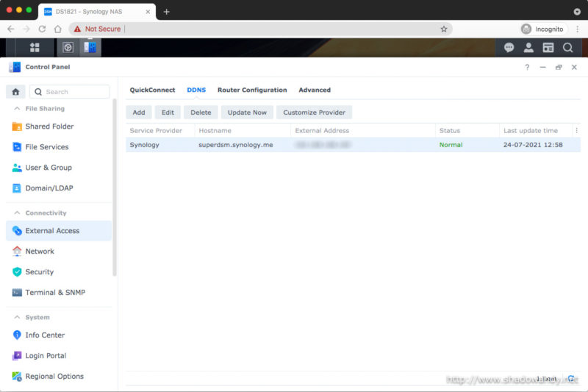The height and width of the screenshot is (392, 588).
Task: Switch to the QuickConnect tab
Action: pos(152,90)
